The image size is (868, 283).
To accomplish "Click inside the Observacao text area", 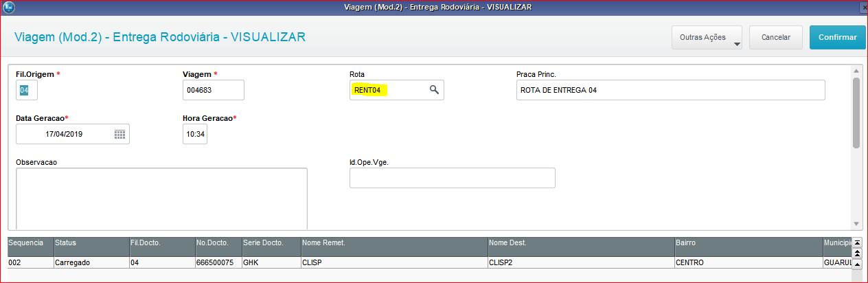I will 161,198.
